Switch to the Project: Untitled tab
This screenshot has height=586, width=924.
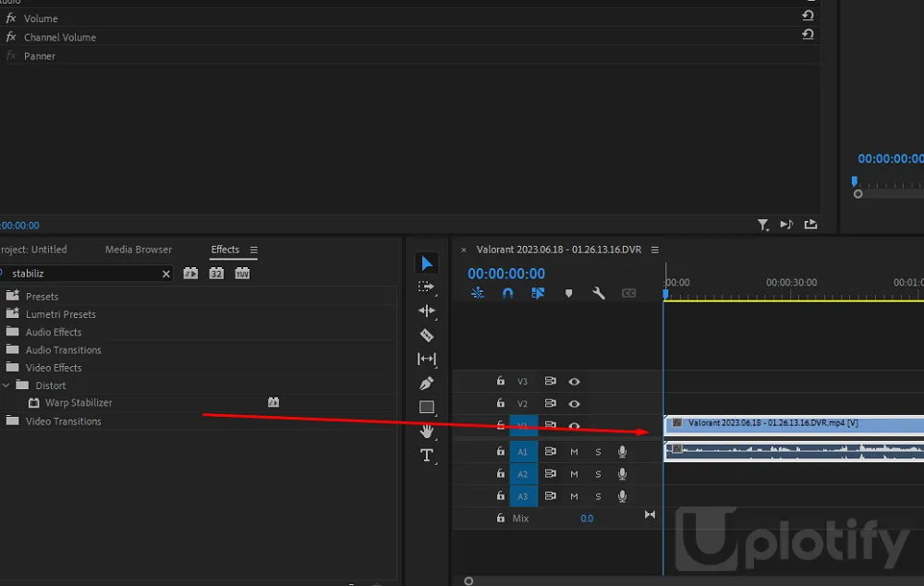point(33,250)
